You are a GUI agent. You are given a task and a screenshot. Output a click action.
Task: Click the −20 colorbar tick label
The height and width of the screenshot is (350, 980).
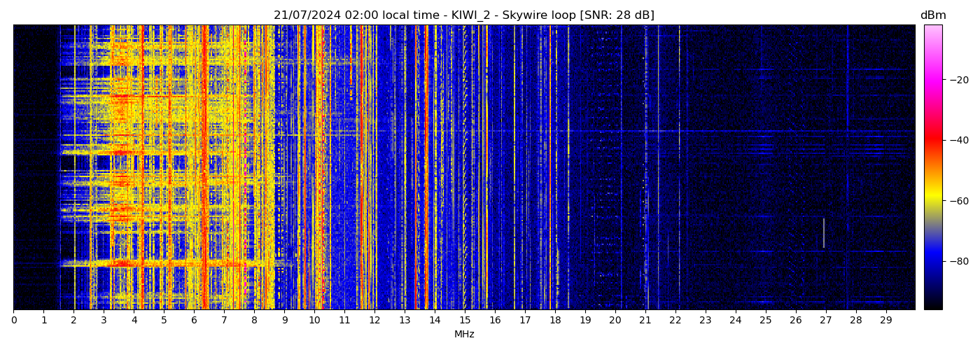(956, 80)
